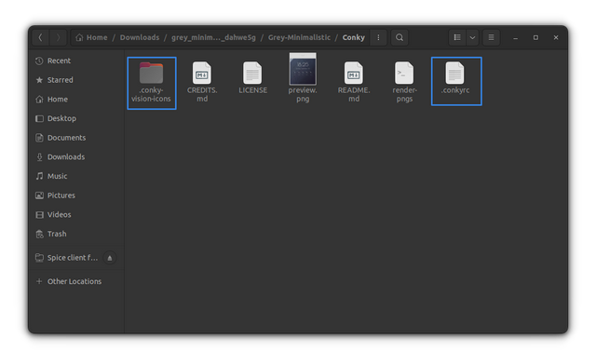Select the README.md file icon

point(354,73)
